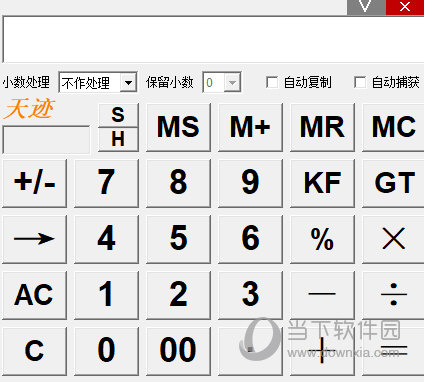Click the percent % button

tap(322, 239)
